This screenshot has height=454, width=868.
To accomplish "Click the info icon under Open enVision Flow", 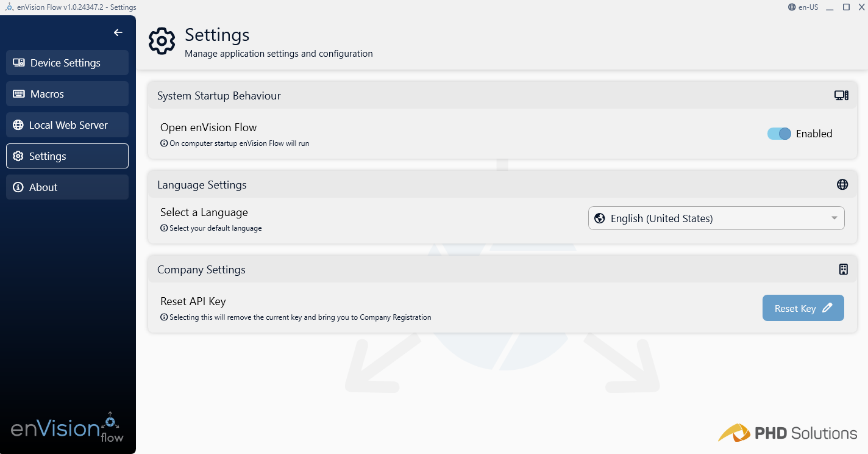I will (x=164, y=143).
